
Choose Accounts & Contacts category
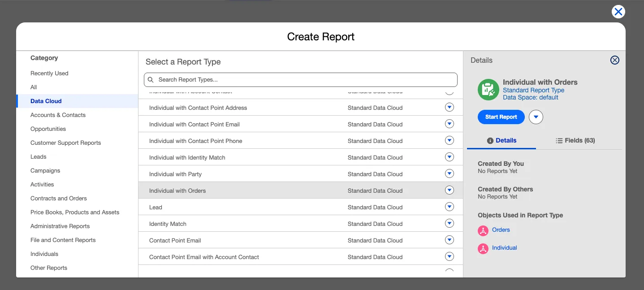58,115
